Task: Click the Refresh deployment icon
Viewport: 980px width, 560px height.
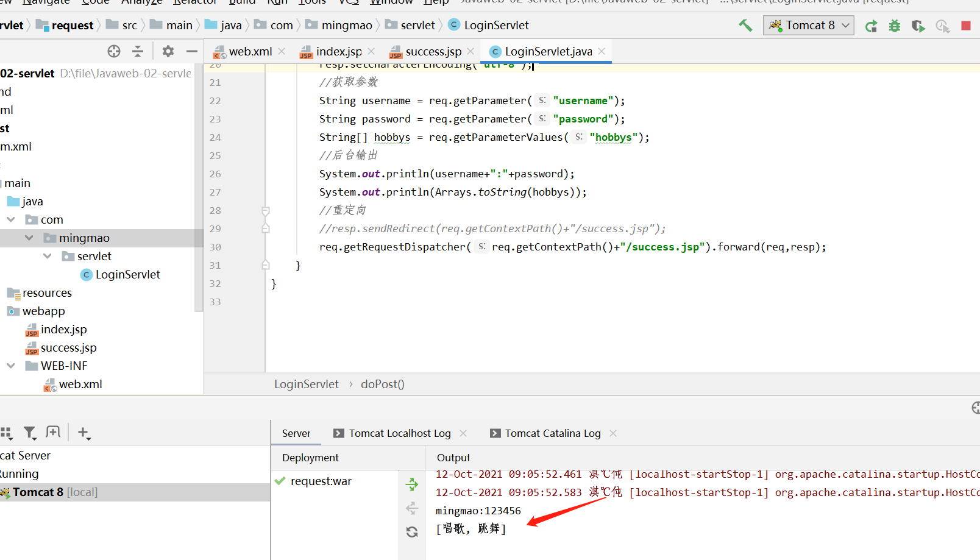Action: (x=412, y=532)
